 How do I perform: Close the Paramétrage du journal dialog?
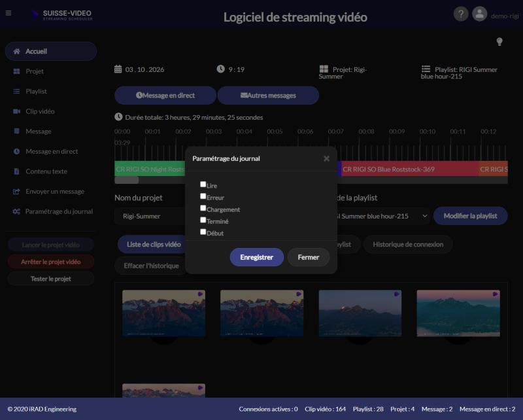tap(326, 158)
